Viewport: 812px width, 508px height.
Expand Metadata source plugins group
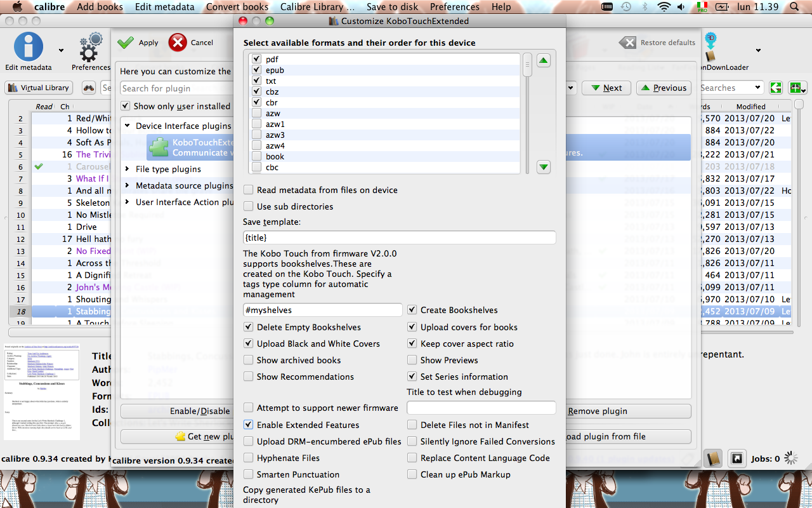point(128,185)
